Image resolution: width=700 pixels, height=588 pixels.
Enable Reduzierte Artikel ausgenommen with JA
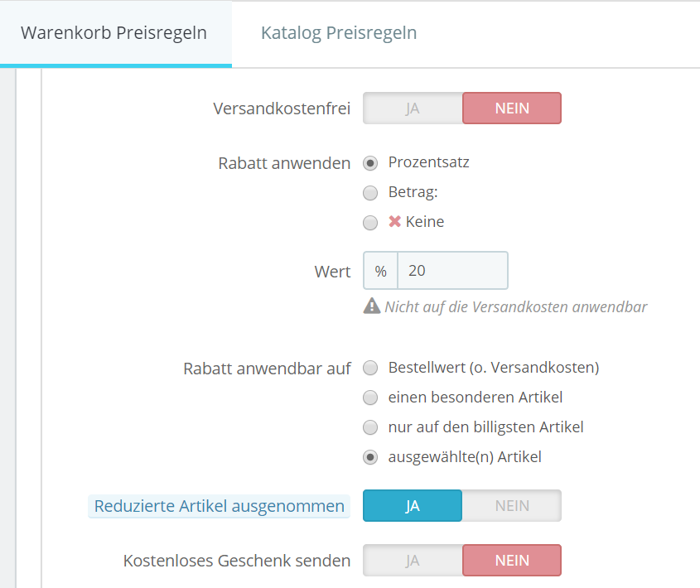[x=413, y=506]
